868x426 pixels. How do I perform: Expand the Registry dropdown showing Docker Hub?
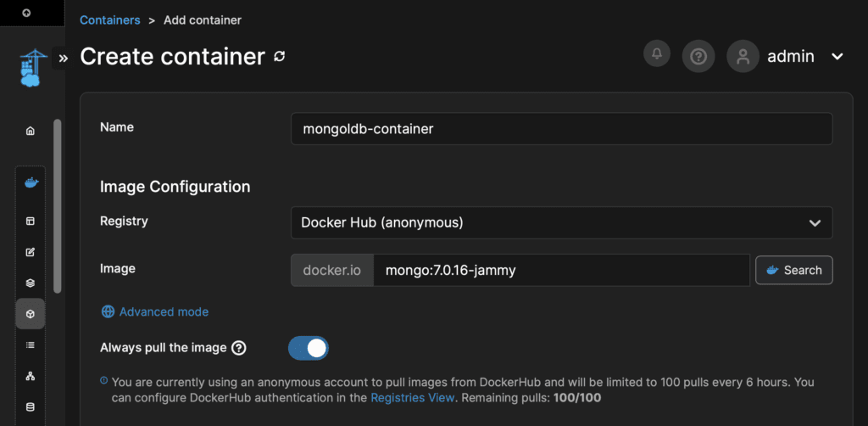pos(560,222)
